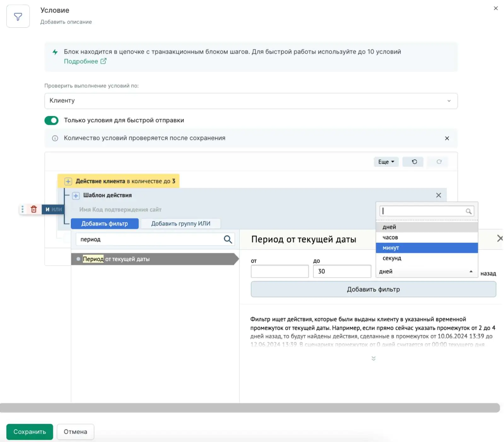
Task: Open the Еще dropdown menu
Action: (386, 162)
